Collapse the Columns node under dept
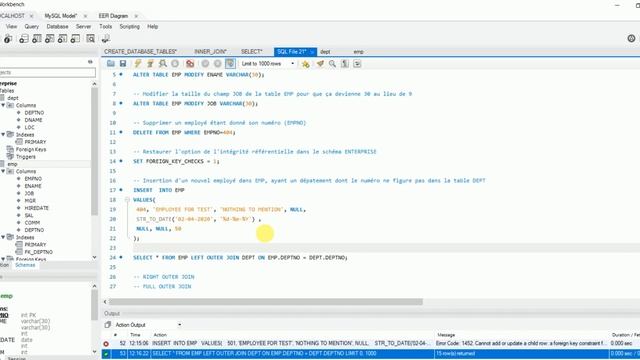 tap(3, 105)
